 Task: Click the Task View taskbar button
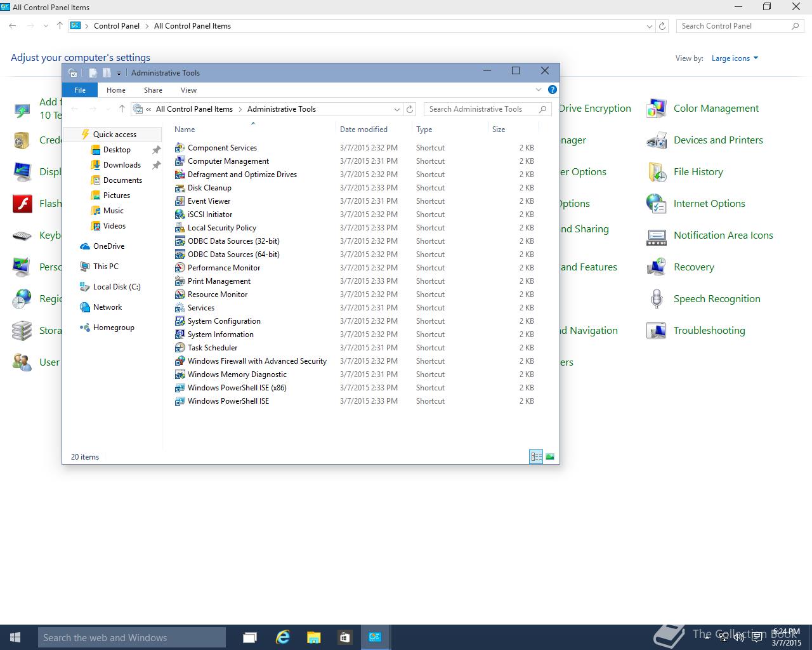250,637
